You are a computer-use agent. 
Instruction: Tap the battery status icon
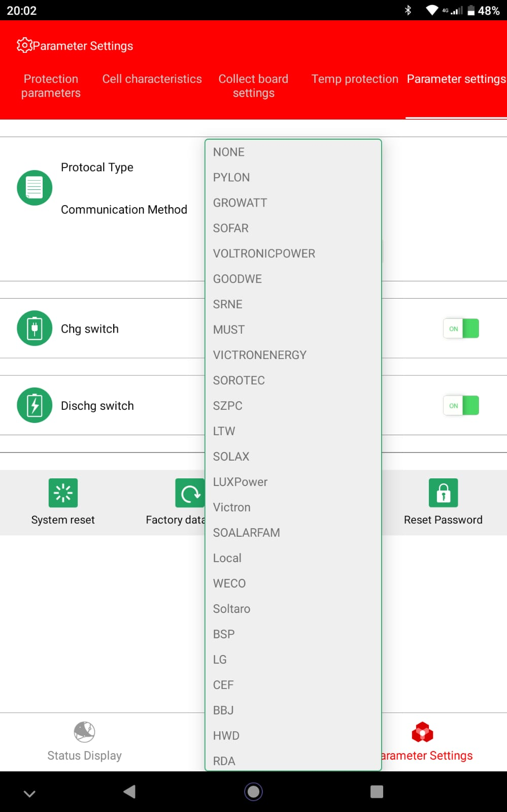click(x=471, y=10)
